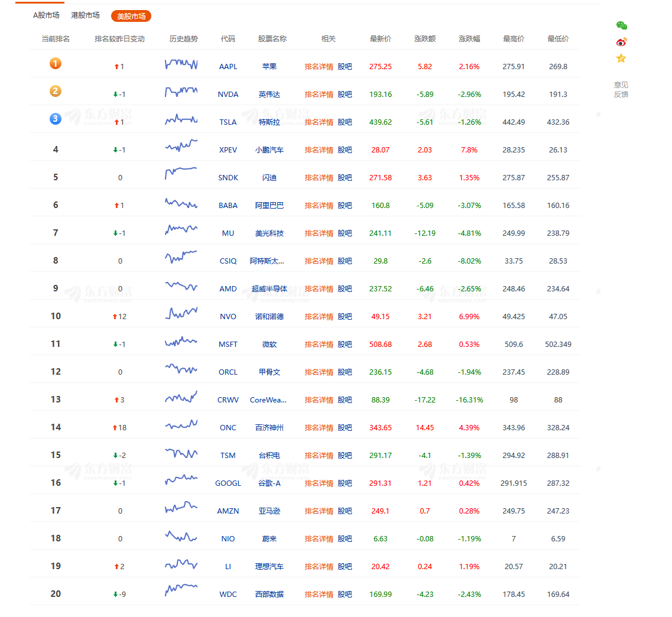Click the yellow star favorite icon
Image resolution: width=672 pixels, height=617 pixels.
(621, 59)
